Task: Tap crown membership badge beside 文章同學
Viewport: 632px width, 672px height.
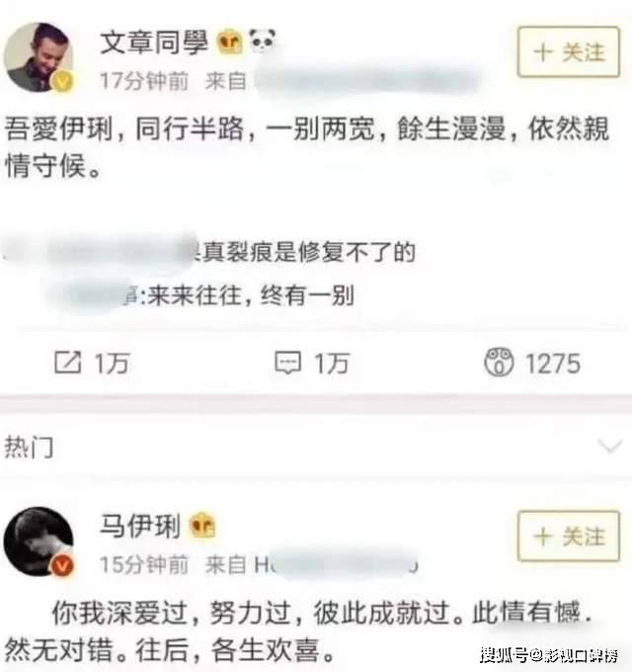Action: pyautogui.click(x=229, y=42)
